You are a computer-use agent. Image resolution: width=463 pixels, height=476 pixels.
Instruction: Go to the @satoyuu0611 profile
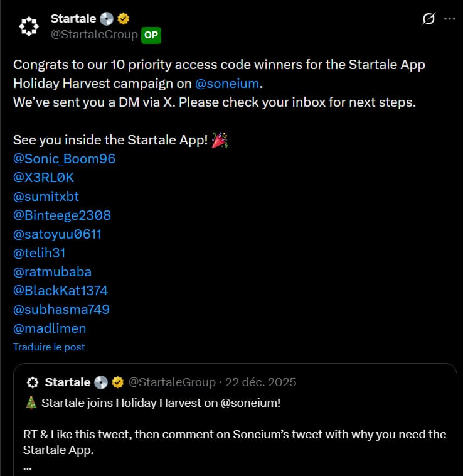[57, 234]
